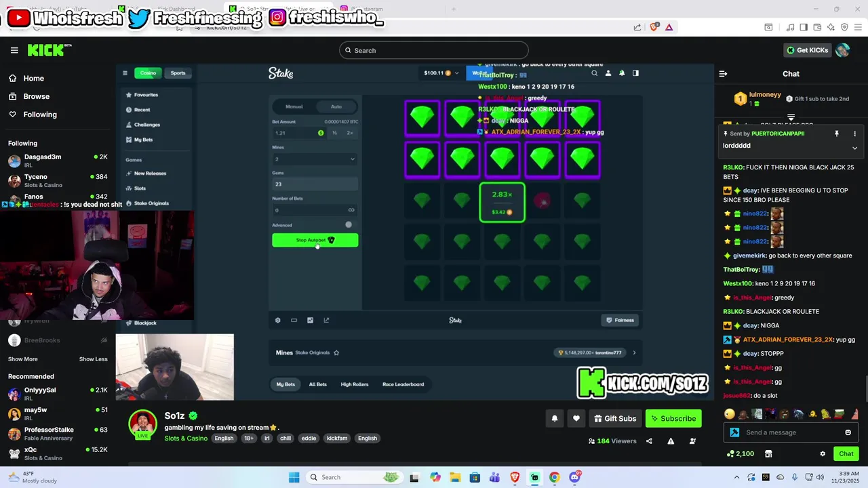Viewport: 868px width, 488px height.
Task: Click the Get KICKs button
Action: [808, 50]
